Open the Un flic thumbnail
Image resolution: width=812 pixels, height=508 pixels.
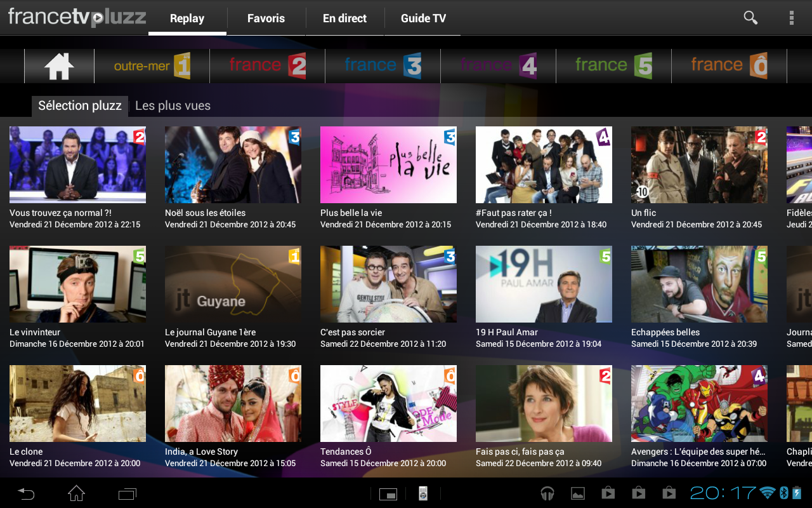tap(699, 165)
